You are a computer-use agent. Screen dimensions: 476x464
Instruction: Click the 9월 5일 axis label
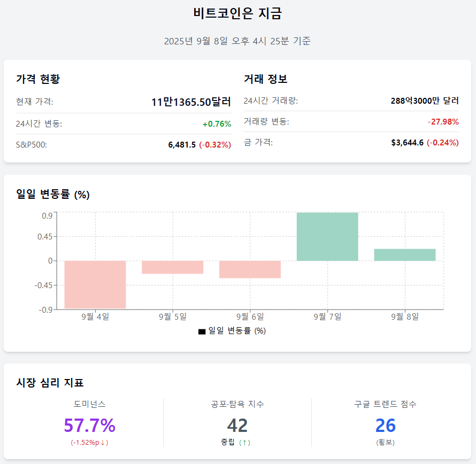point(172,316)
